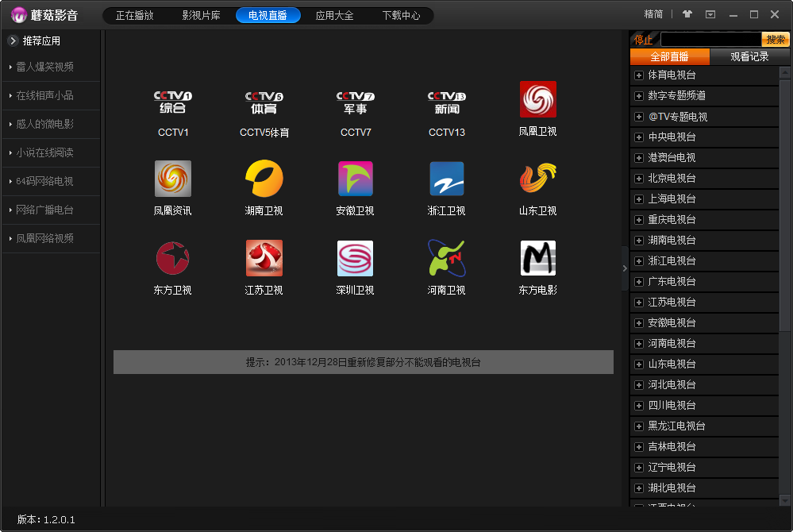This screenshot has width=793, height=532.
Task: Expand the 中央电视台 channel group
Action: tap(638, 137)
